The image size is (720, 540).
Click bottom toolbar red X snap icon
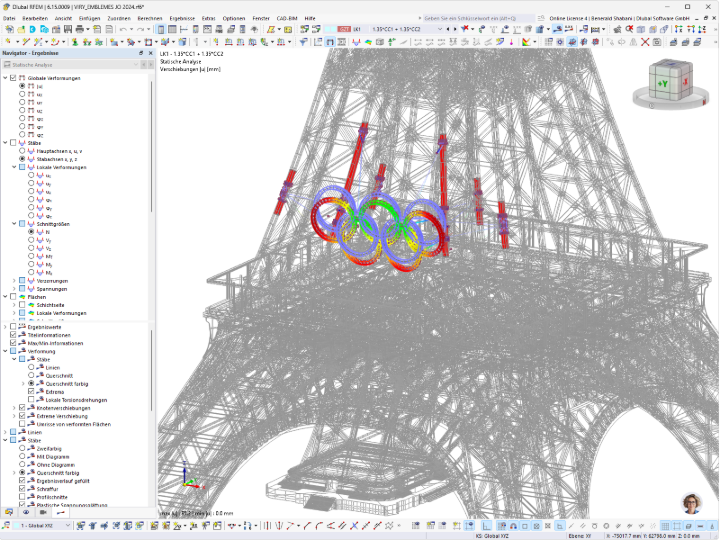[354, 526]
